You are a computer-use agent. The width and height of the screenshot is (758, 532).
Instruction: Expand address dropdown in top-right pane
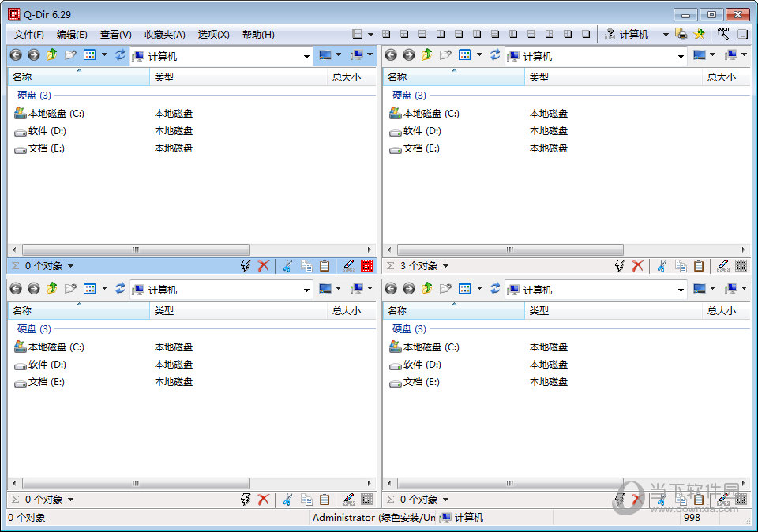(x=681, y=57)
